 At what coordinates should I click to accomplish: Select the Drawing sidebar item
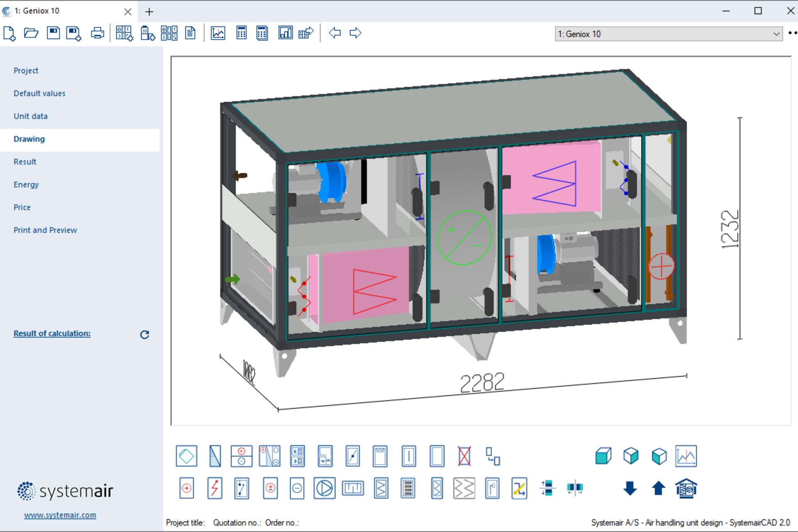80,139
